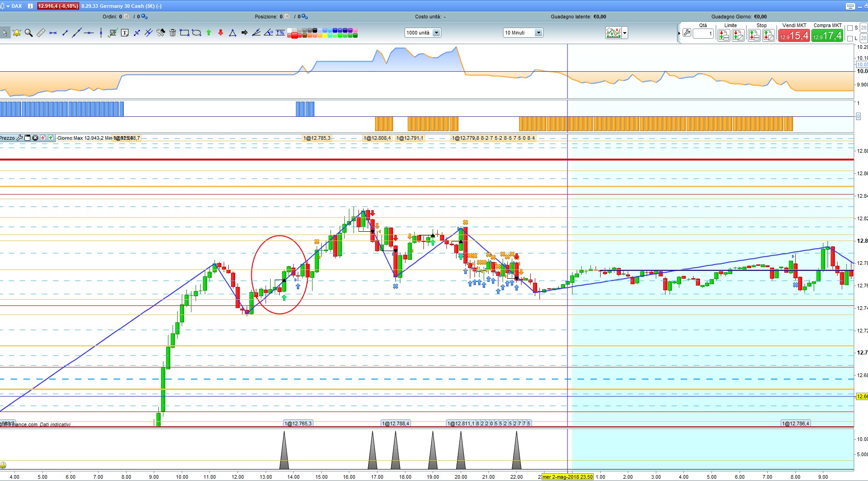868x481 pixels.
Task: Select the vertical line tool
Action: click(101, 33)
